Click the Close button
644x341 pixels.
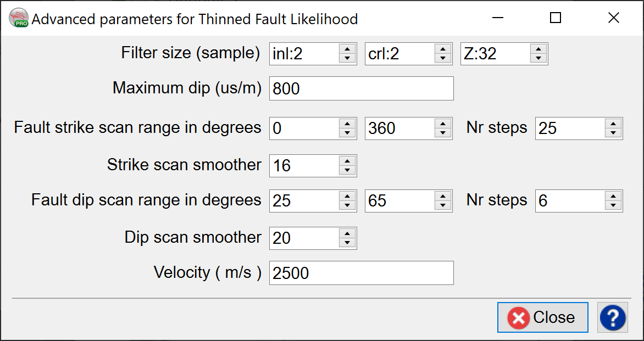coord(542,317)
